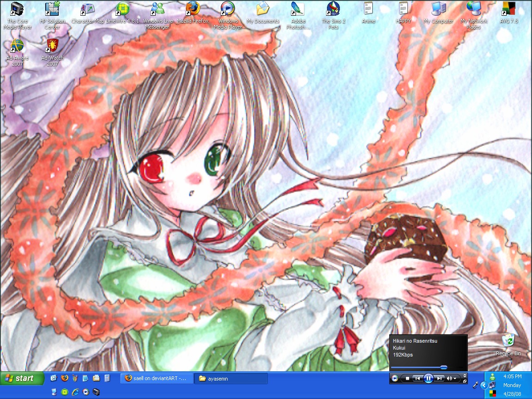532x399 pixels.
Task: Open Character Map shortcut on desktop
Action: (88, 13)
